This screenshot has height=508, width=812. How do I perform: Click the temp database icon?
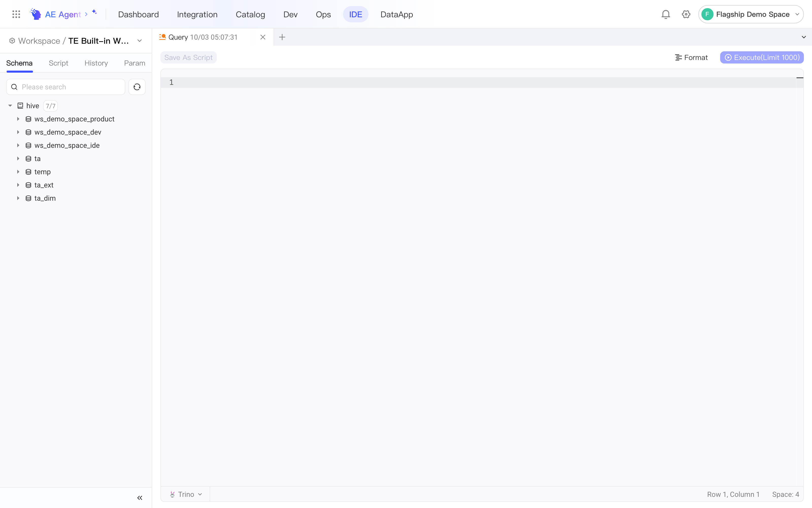[28, 172]
